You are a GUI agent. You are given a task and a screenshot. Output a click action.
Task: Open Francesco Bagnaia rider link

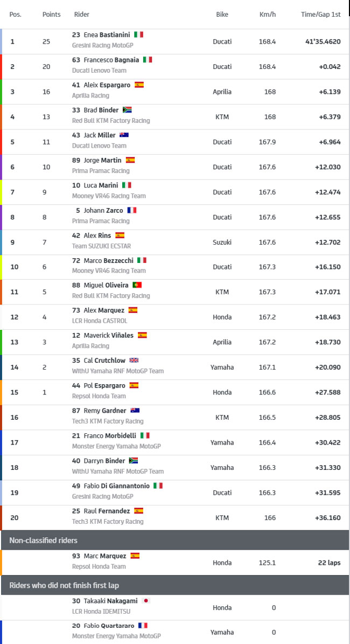tap(106, 60)
